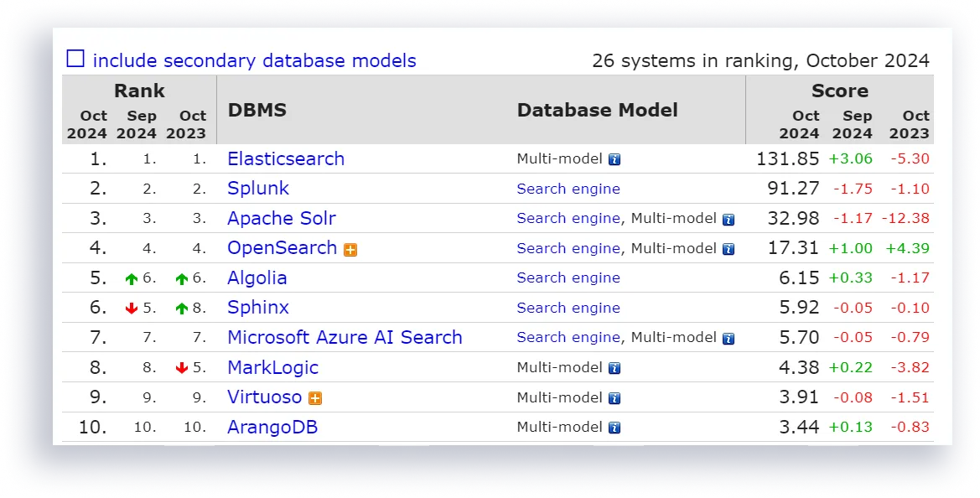980x498 pixels.
Task: Enable include secondary database models checkbox
Action: coord(75,59)
